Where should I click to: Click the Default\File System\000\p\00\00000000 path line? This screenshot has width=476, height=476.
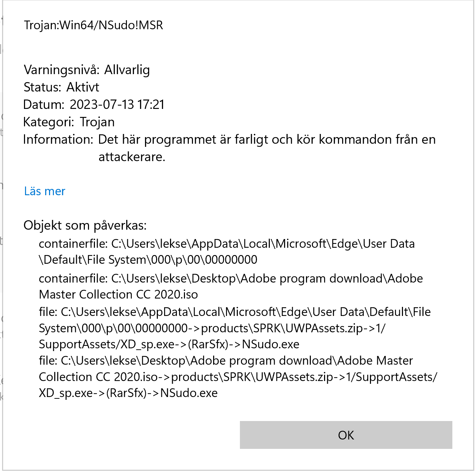pyautogui.click(x=148, y=260)
